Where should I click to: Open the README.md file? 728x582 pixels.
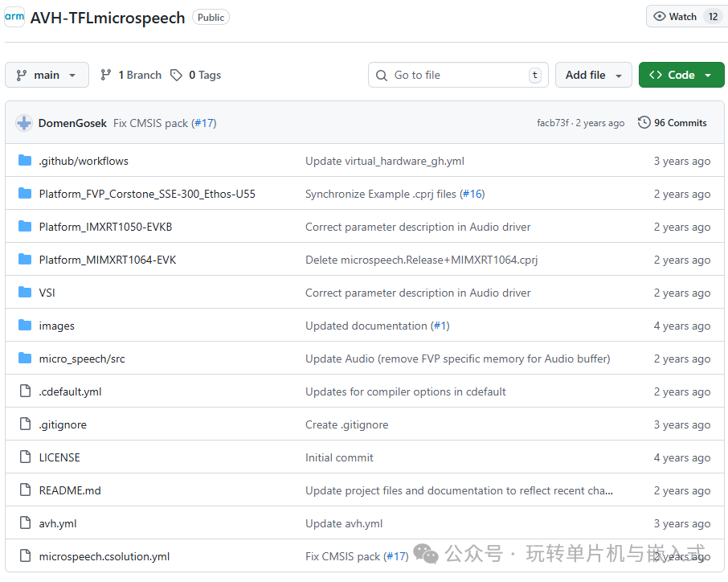(70, 491)
